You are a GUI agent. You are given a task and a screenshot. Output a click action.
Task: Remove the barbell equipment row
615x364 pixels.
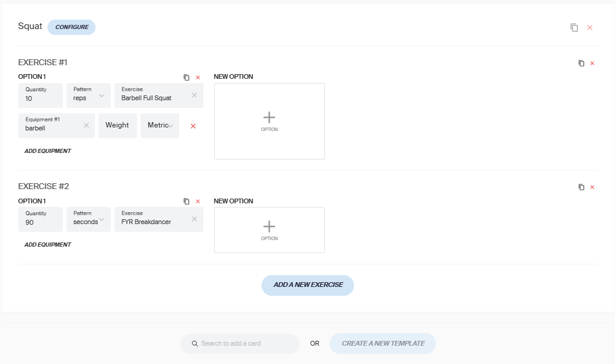tap(193, 126)
